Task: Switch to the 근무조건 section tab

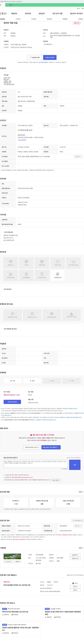Action: (18, 19)
